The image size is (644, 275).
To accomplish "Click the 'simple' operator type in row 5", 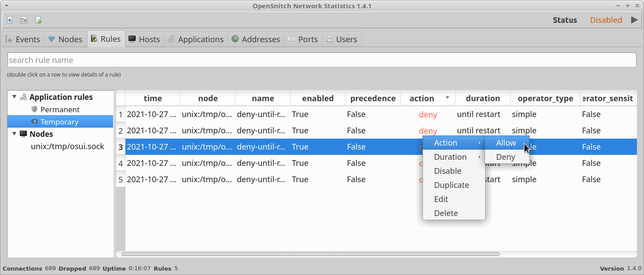I will (x=545, y=180).
